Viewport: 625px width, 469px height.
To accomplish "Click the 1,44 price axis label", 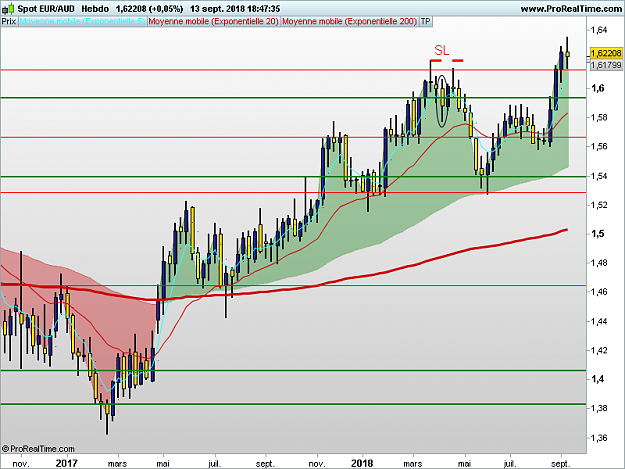I will (x=599, y=321).
